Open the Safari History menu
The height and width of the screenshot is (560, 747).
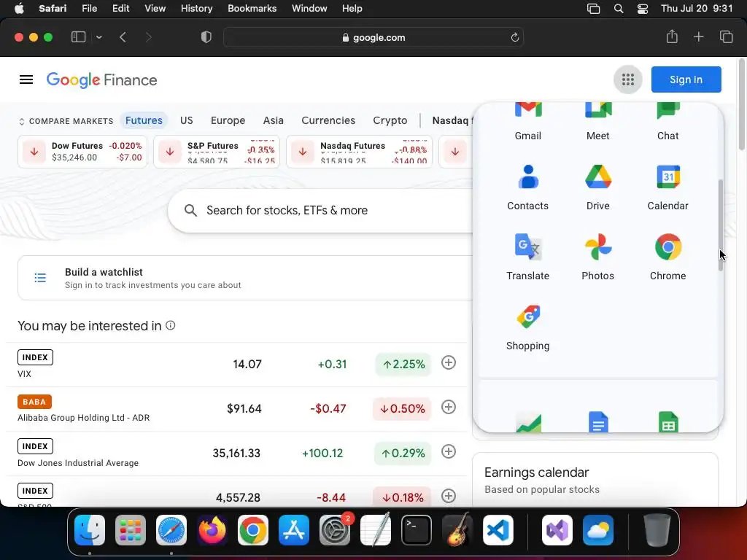pyautogui.click(x=196, y=9)
